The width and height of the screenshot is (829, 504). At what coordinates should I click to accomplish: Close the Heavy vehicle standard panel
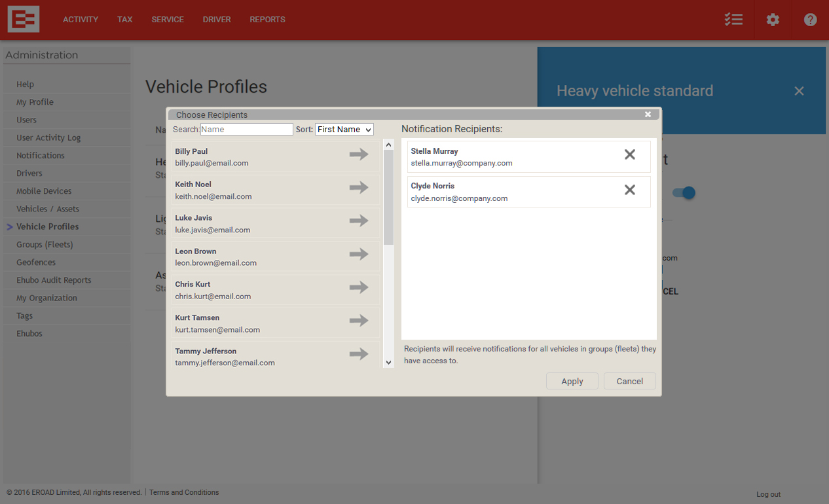799,91
